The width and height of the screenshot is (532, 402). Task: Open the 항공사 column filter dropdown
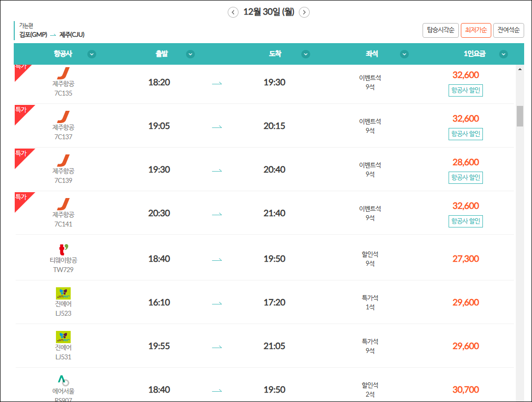92,54
